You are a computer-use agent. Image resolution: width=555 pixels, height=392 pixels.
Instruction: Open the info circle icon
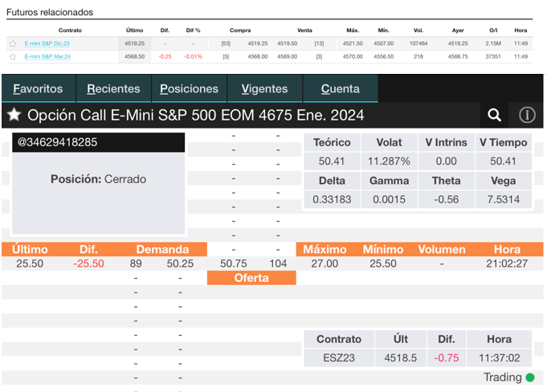pos(527,115)
